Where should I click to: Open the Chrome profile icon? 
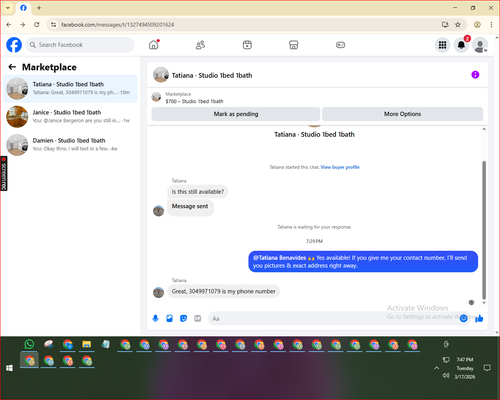pyautogui.click(x=477, y=25)
